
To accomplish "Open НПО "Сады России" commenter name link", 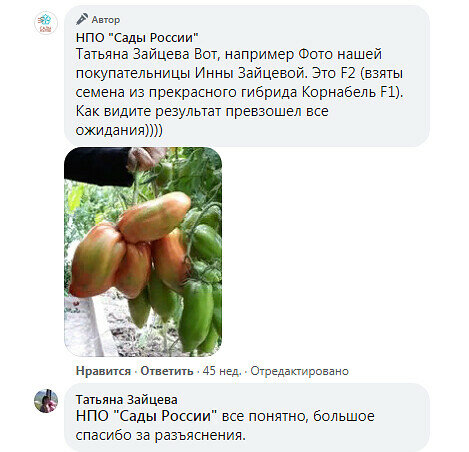I will coord(137,37).
